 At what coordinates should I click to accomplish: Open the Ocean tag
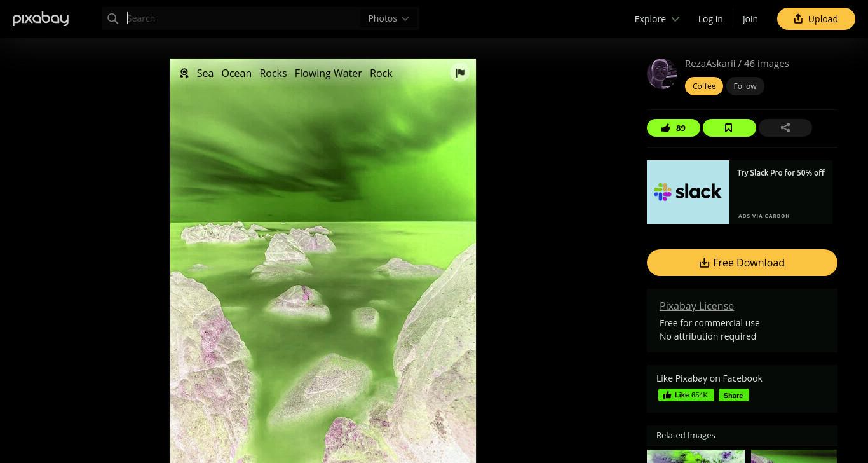[x=236, y=73]
